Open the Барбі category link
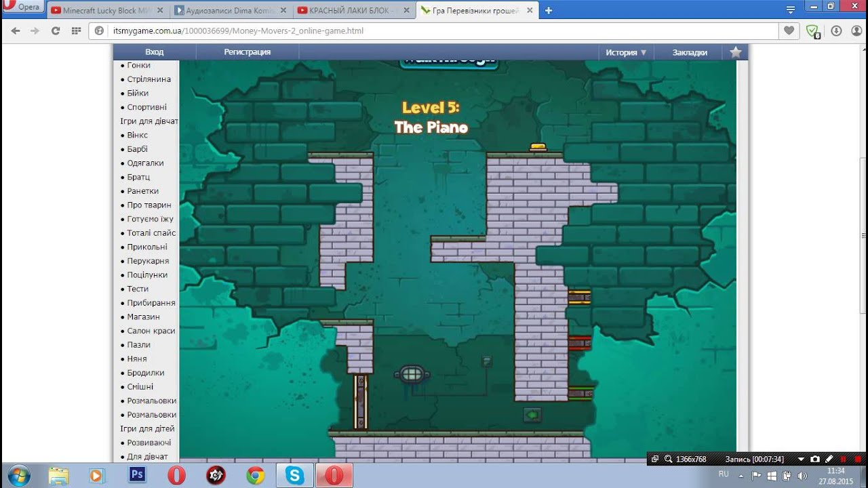 [138, 149]
